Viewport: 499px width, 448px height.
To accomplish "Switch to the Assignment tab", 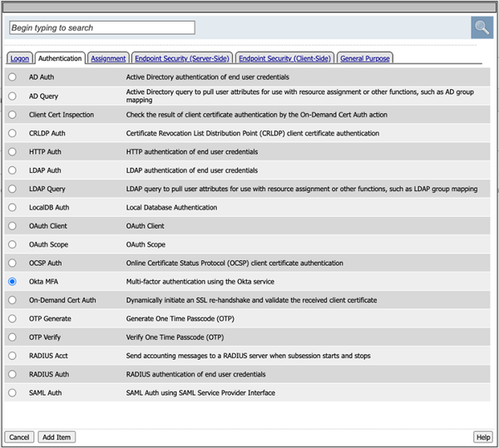I will click(108, 58).
